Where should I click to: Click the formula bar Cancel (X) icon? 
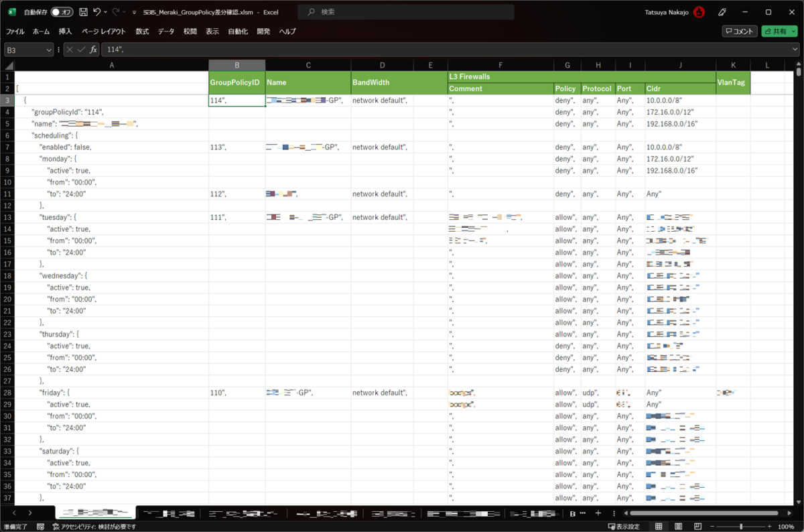(x=70, y=50)
